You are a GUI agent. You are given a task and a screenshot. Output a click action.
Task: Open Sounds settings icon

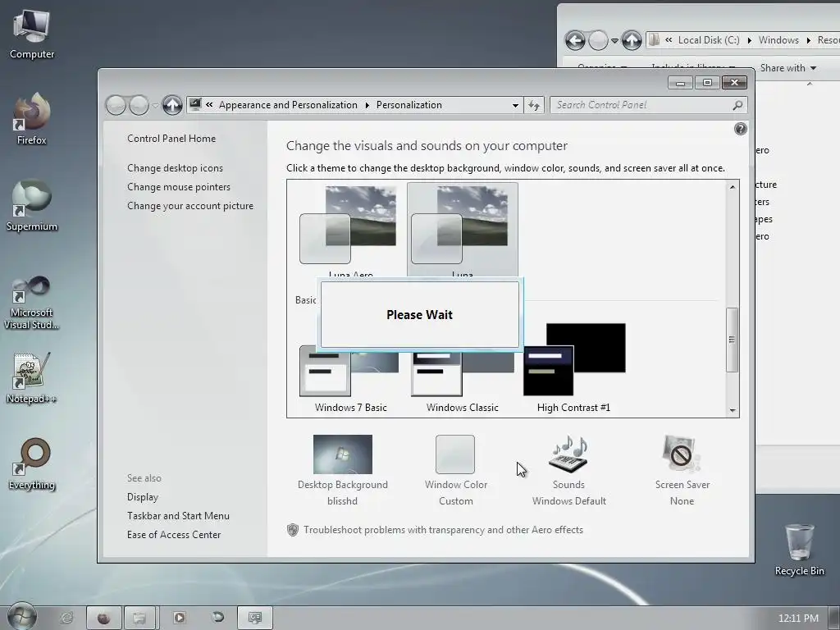coord(569,454)
